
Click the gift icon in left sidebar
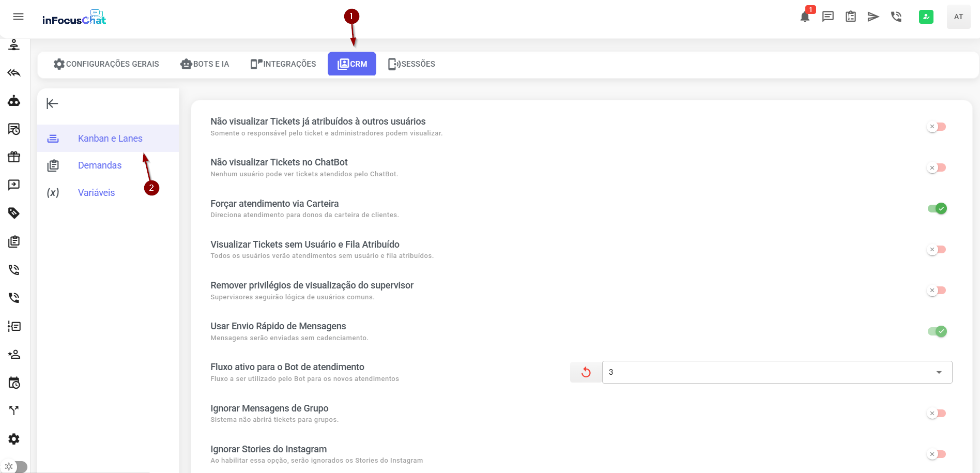click(x=14, y=157)
